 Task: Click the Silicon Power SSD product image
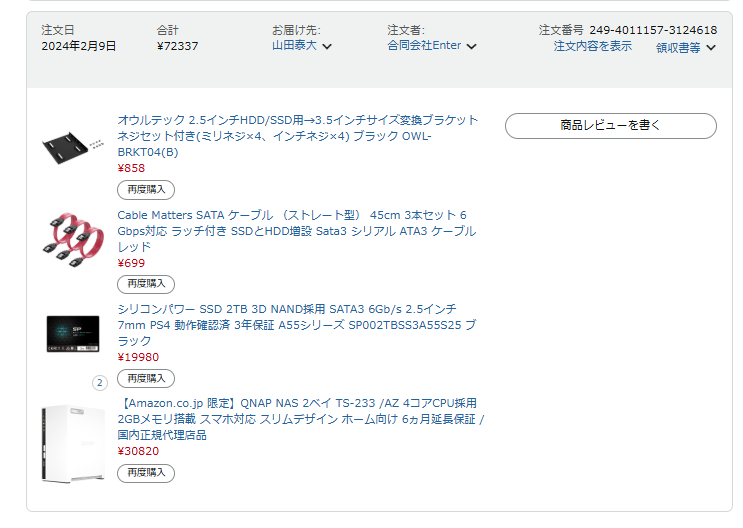pyautogui.click(x=72, y=333)
